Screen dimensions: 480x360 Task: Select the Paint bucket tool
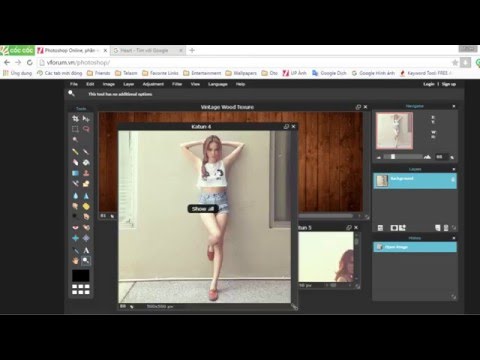click(x=86, y=162)
